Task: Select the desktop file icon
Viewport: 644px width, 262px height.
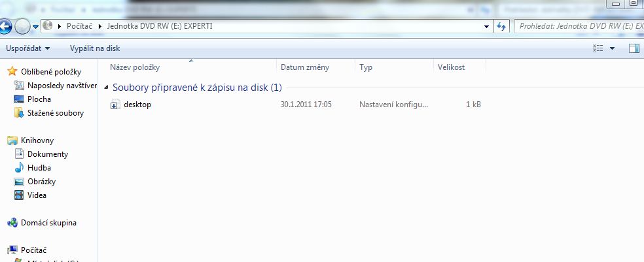Action: (115, 105)
